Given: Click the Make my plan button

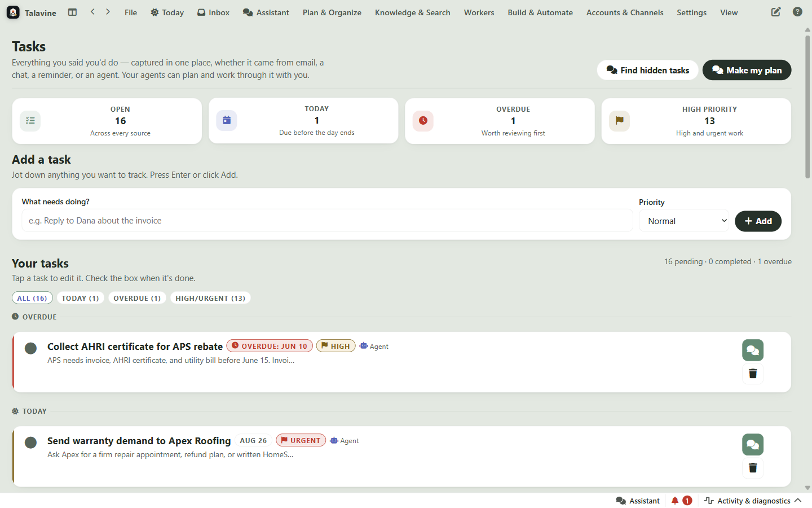Looking at the screenshot, I should coord(747,70).
